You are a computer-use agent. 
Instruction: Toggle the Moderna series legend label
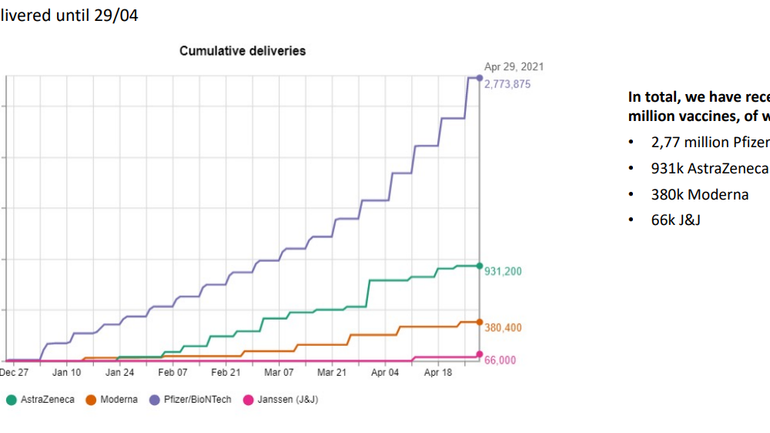tap(119, 400)
